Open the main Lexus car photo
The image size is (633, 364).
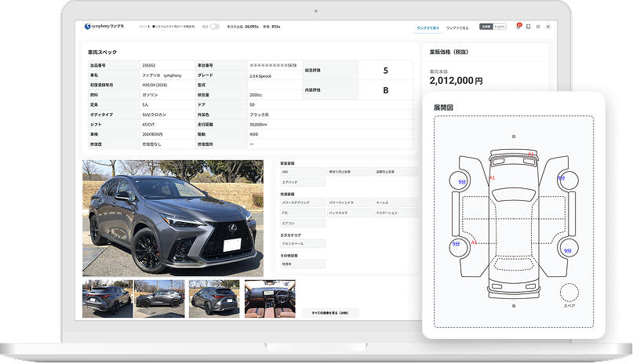tap(173, 217)
